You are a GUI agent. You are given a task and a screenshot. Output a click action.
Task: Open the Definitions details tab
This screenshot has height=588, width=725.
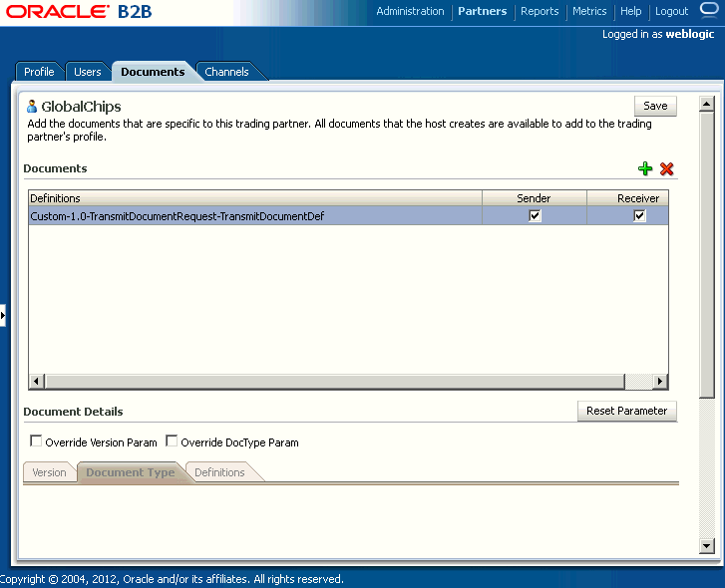(219, 472)
